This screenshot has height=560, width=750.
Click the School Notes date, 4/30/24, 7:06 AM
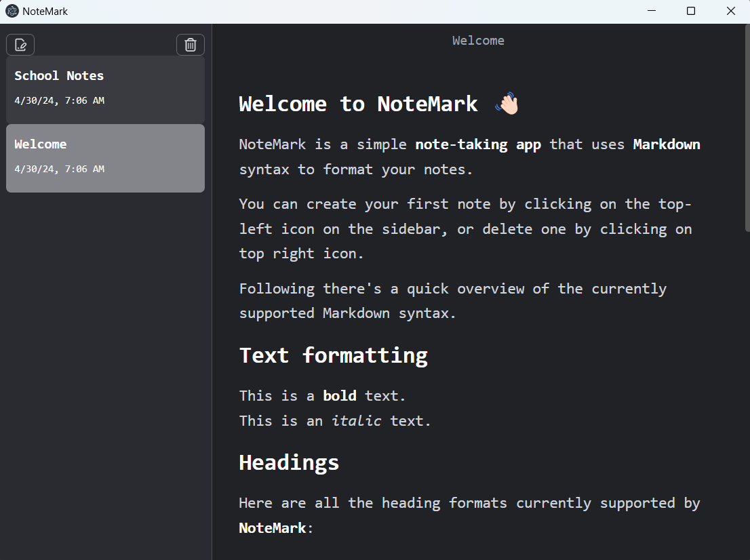tap(59, 100)
